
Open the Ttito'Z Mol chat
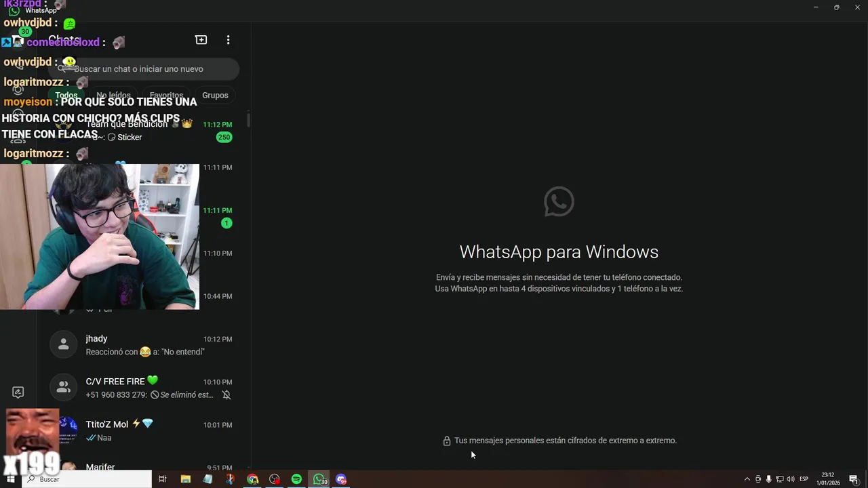click(144, 430)
